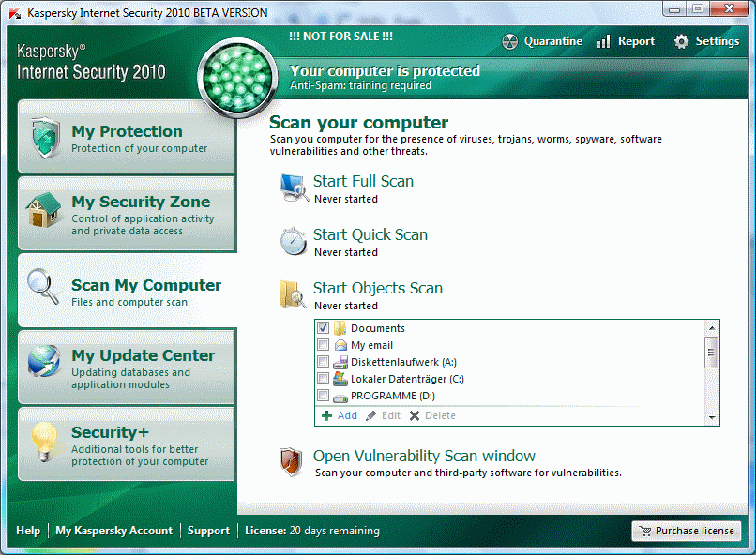Open the Support link
This screenshot has height=555, width=756.
pos(208,531)
